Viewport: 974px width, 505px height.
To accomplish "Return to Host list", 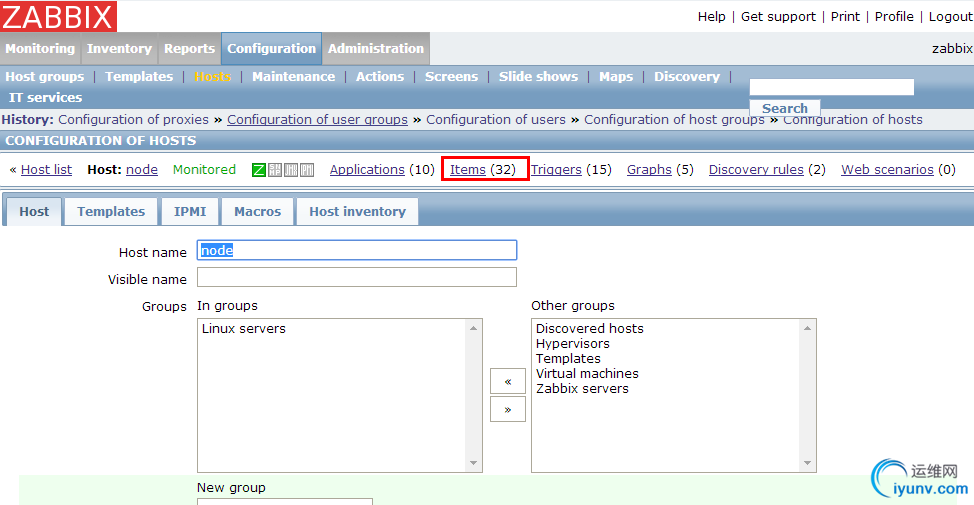I will coord(46,170).
